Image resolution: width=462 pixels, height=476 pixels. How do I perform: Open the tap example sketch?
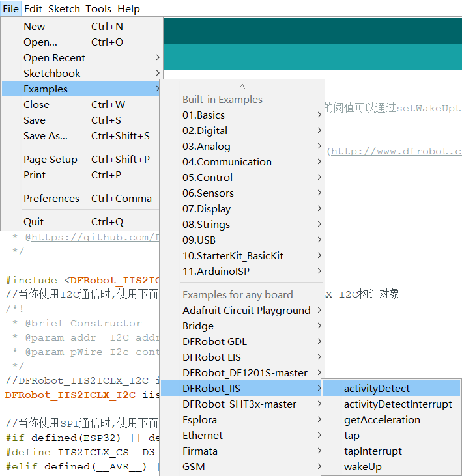coord(391,436)
